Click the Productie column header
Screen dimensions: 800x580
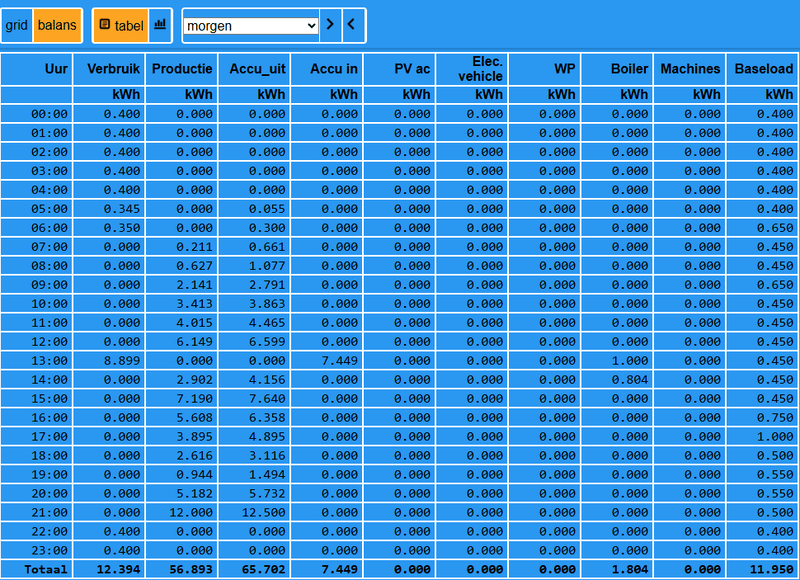[182, 69]
